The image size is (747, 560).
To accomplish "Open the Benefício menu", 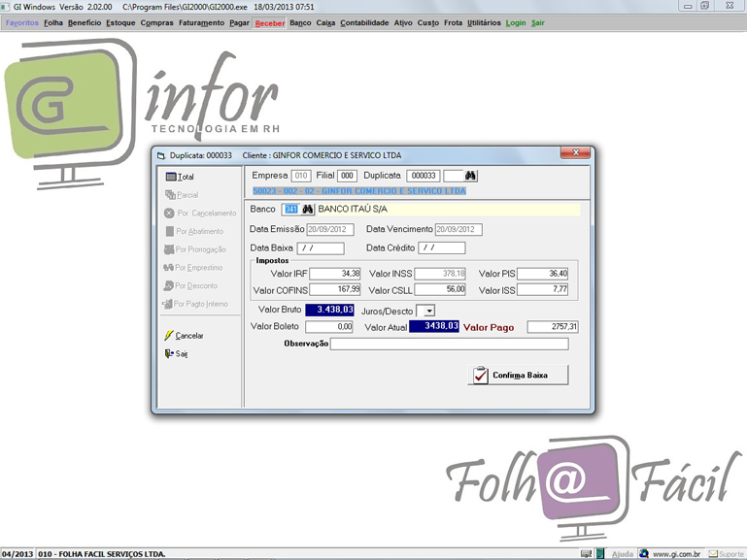I will click(85, 23).
